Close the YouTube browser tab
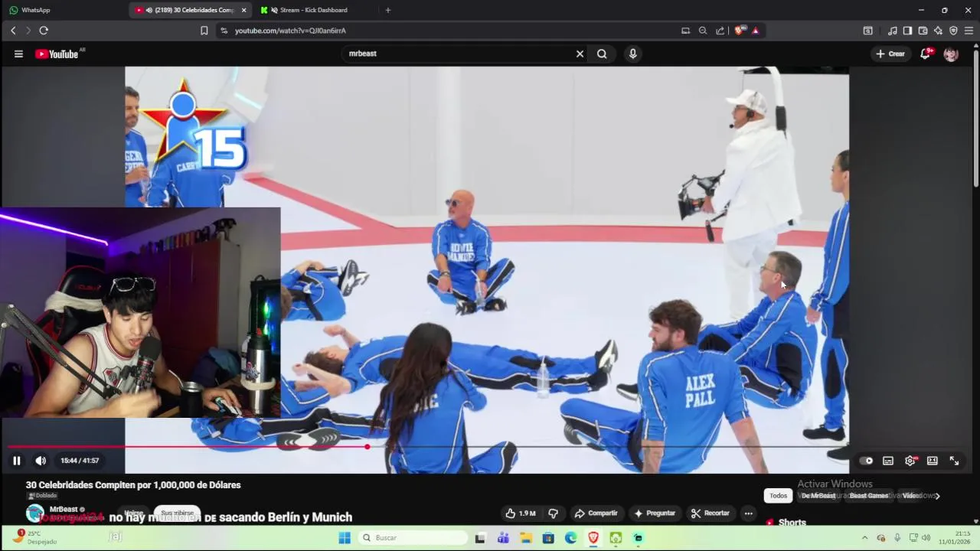 (243, 10)
